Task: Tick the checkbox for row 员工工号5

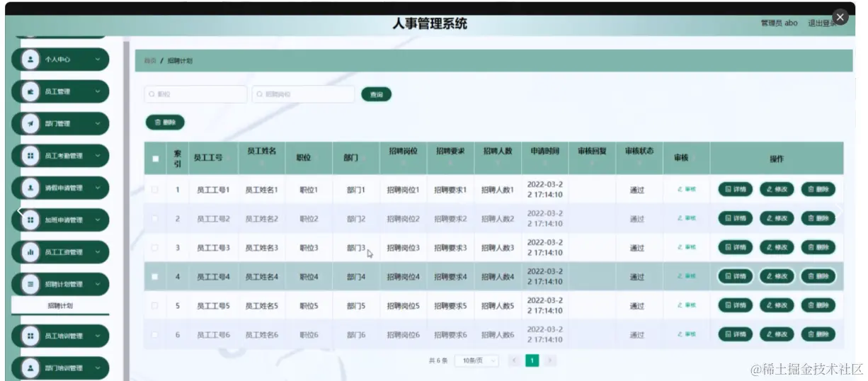Action: (x=155, y=306)
